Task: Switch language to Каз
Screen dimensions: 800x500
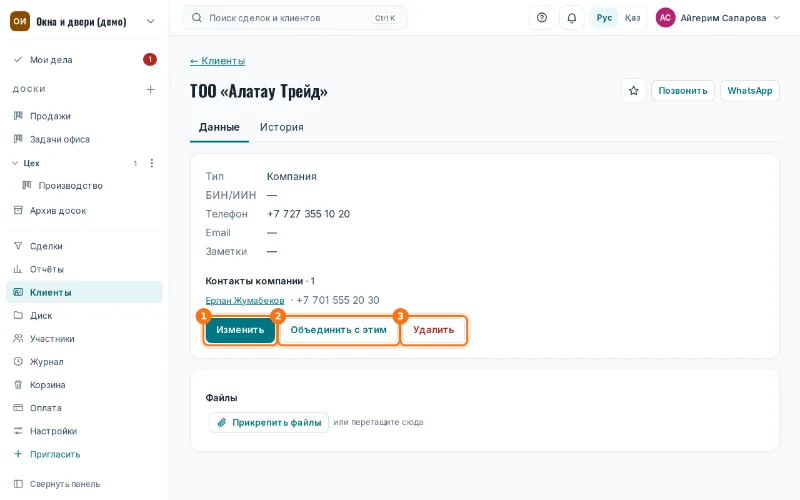Action: click(632, 18)
